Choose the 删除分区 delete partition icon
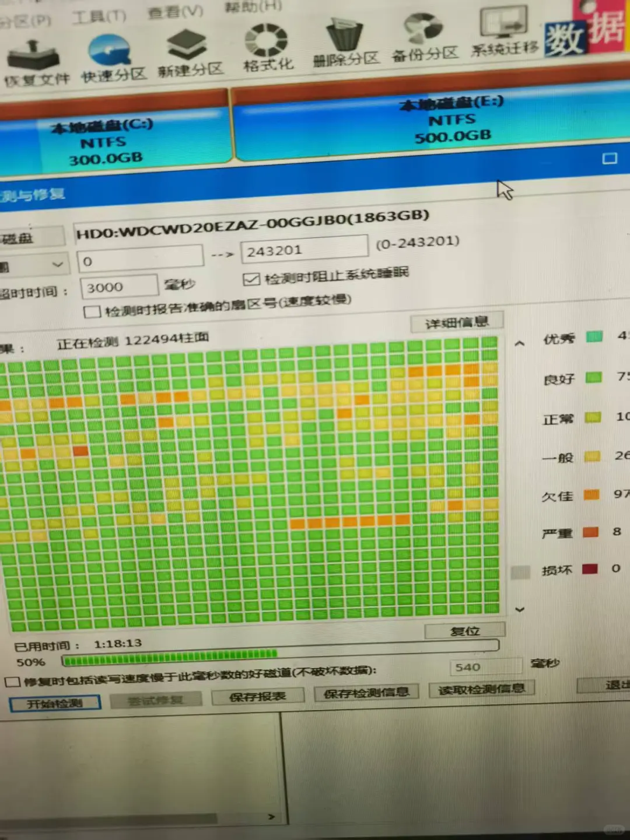 (345, 43)
